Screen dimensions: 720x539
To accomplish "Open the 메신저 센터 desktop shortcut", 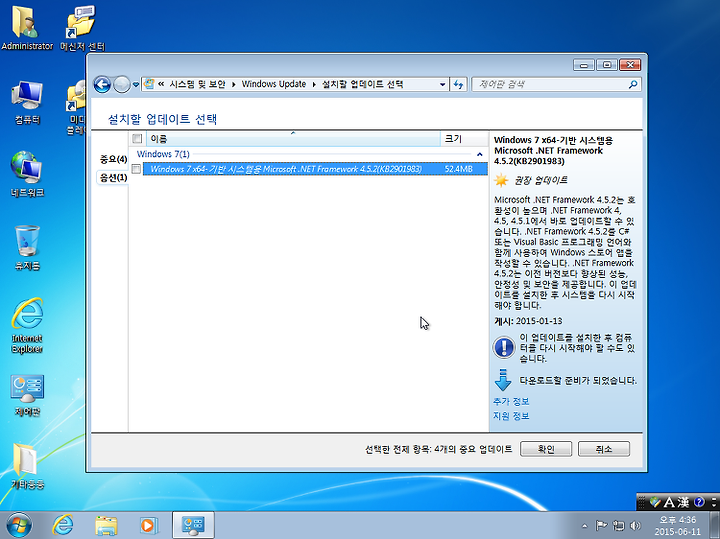I will pos(82,27).
